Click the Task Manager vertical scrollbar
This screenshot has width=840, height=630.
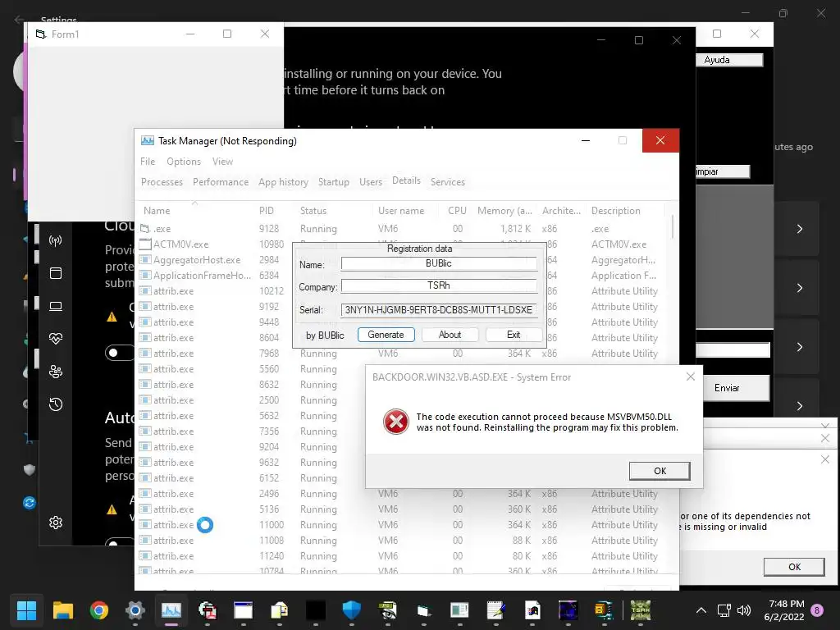tap(673, 226)
